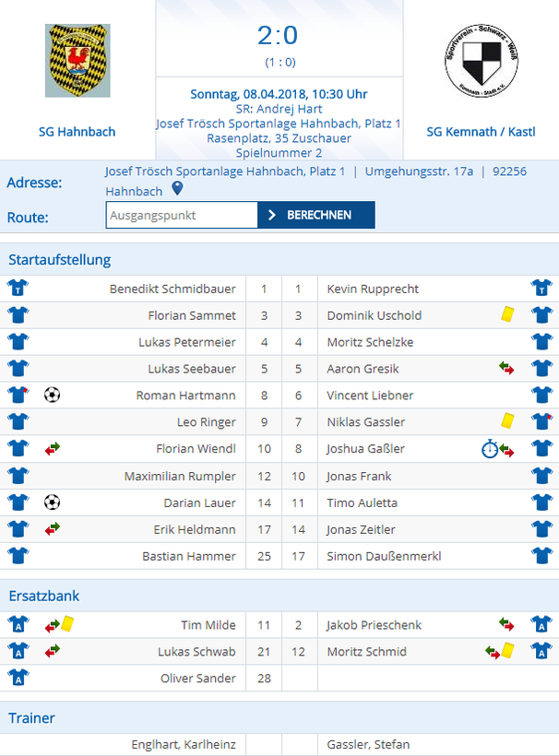This screenshot has height=756, width=559.
Task: Click the map pin icon next to Hahnbach
Action: click(177, 188)
